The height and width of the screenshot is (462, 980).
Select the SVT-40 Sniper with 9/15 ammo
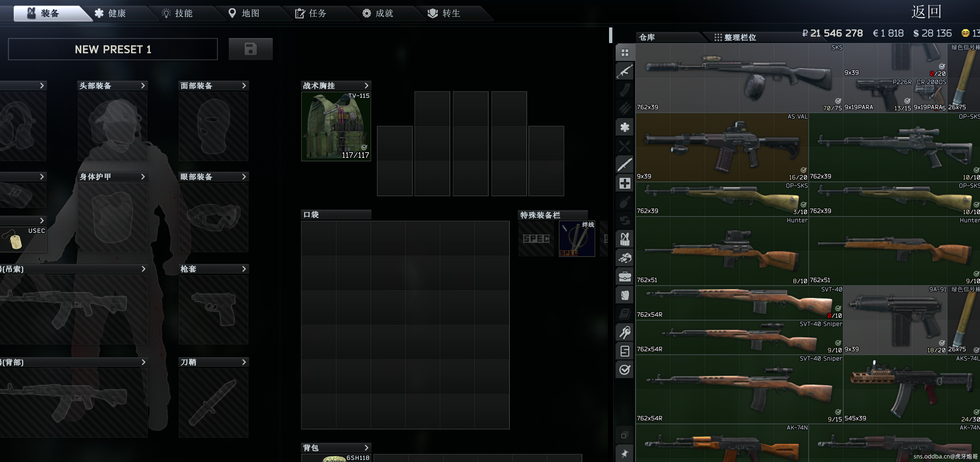tap(739, 389)
